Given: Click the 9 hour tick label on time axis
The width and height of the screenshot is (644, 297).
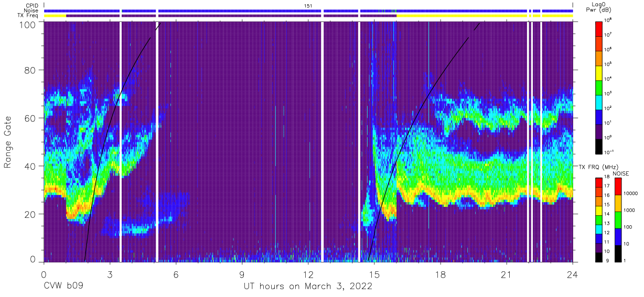Looking at the screenshot, I should [x=242, y=274].
